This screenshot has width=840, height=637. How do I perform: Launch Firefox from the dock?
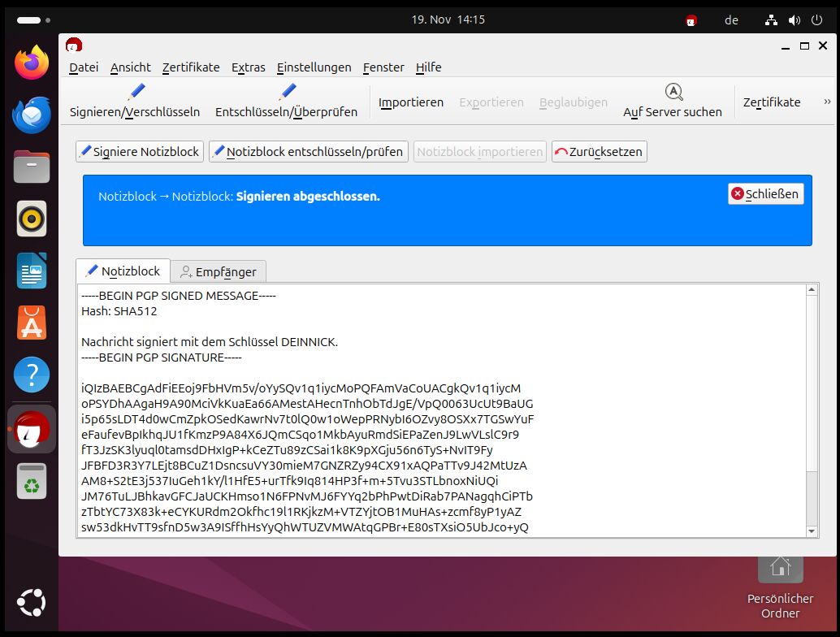click(32, 63)
